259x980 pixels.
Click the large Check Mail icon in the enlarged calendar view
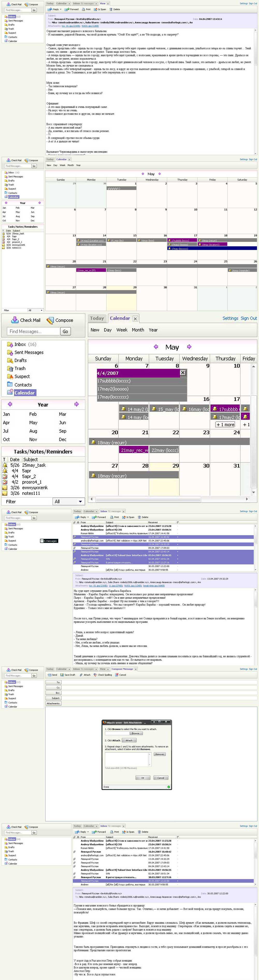pyautogui.click(x=15, y=320)
